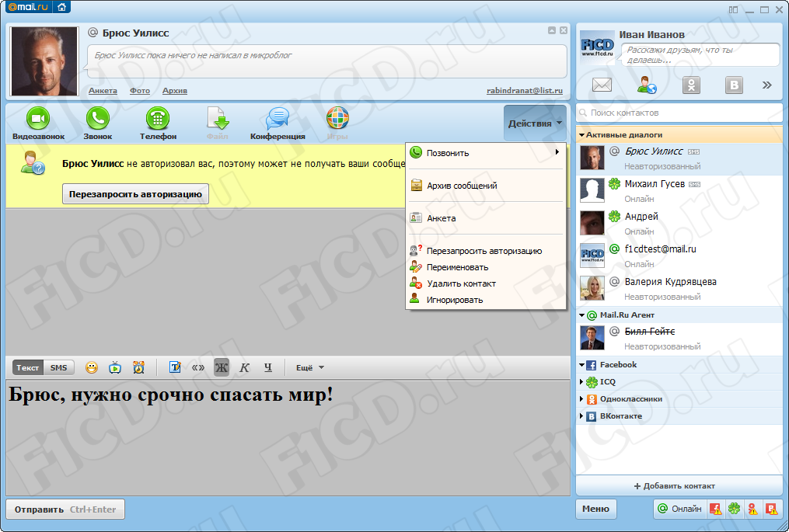Image resolution: width=789 pixels, height=532 pixels.
Task: Open the Телефон dialer icon
Action: tap(158, 119)
